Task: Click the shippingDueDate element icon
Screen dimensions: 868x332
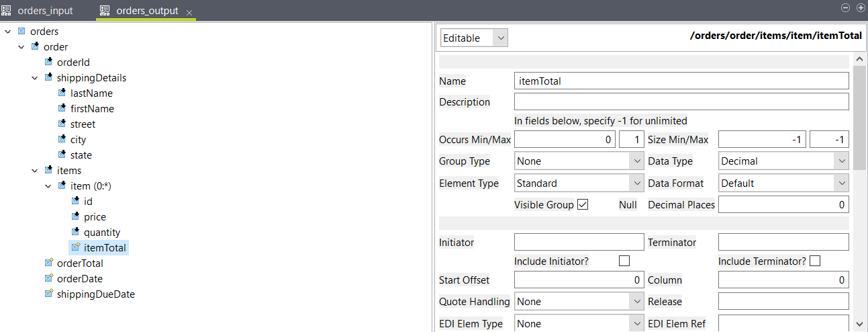Action: click(x=49, y=294)
